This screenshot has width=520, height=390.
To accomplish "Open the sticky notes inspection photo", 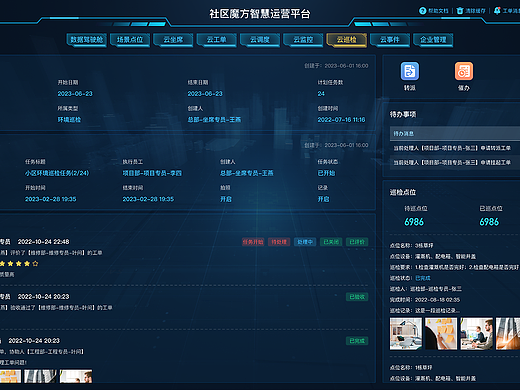I will (441, 334).
